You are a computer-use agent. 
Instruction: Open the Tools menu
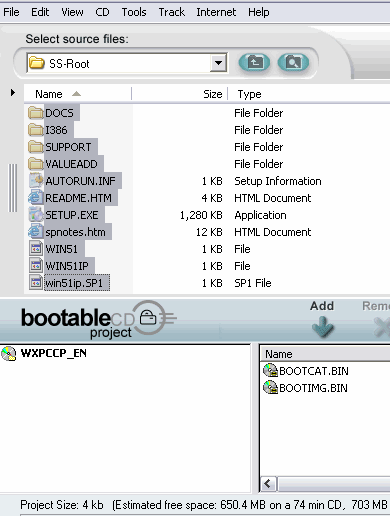134,12
